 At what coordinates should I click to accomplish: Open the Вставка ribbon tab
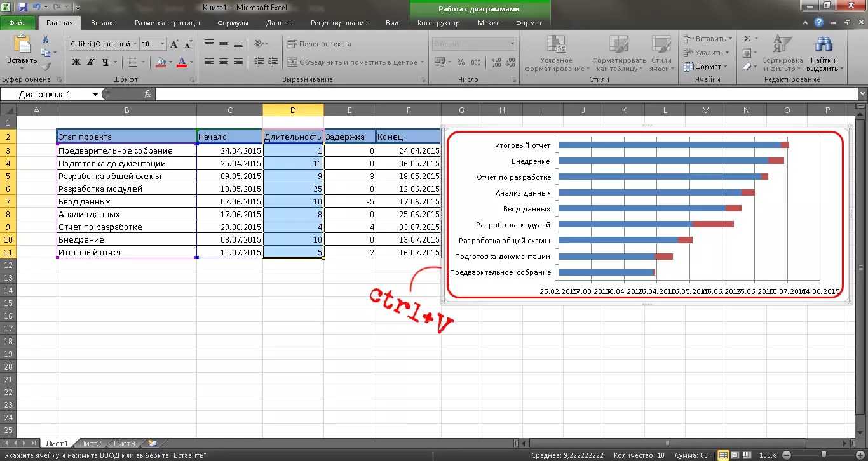click(x=104, y=23)
